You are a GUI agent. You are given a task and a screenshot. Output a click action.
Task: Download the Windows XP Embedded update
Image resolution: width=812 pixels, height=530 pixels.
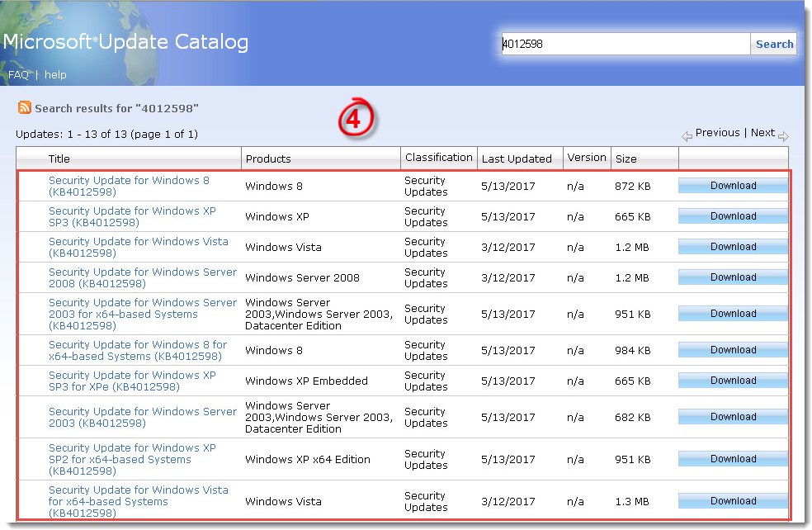tap(733, 381)
